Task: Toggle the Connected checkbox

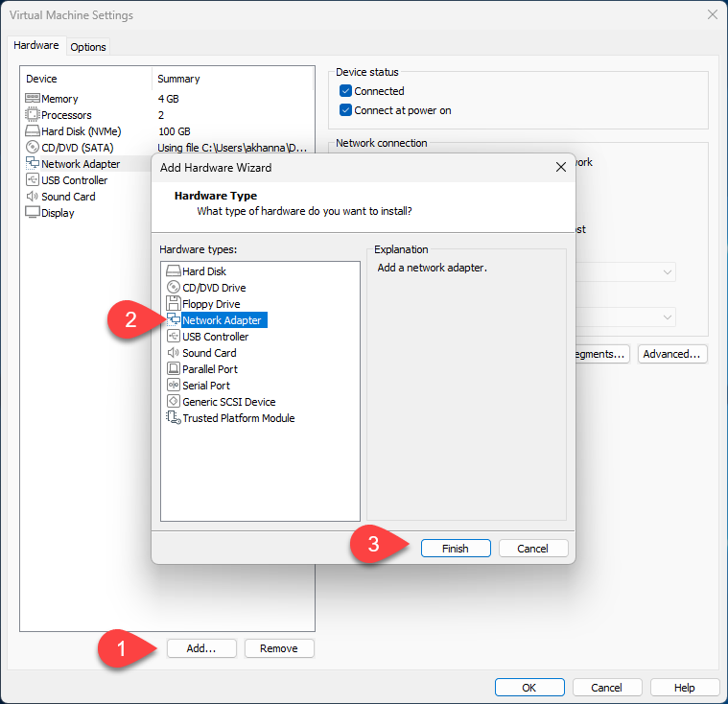Action: (x=345, y=90)
